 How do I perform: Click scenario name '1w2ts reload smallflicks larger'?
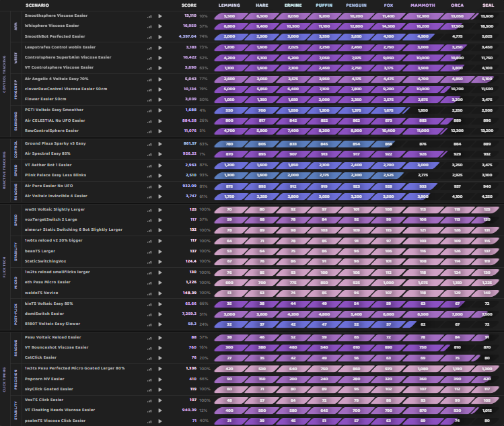pyautogui.click(x=57, y=272)
